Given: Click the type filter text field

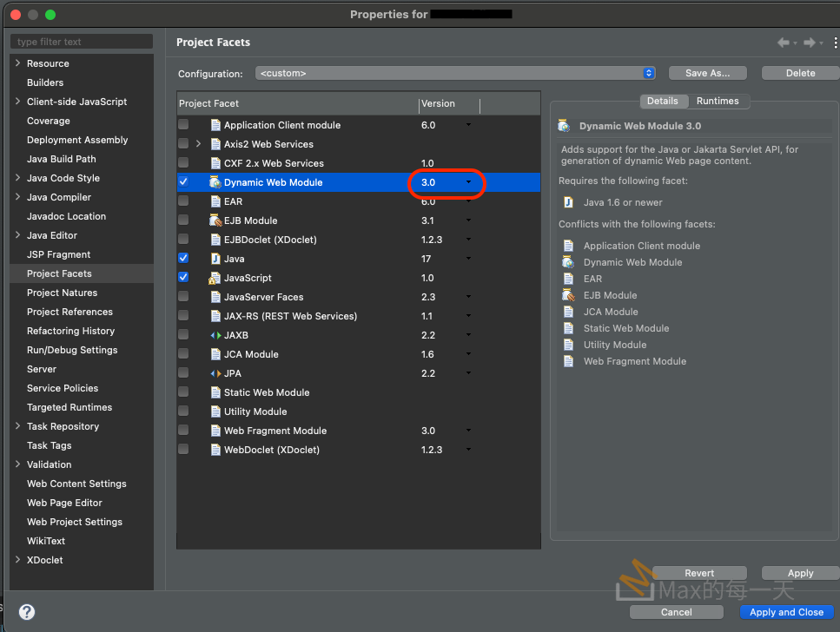Looking at the screenshot, I should click(x=82, y=42).
